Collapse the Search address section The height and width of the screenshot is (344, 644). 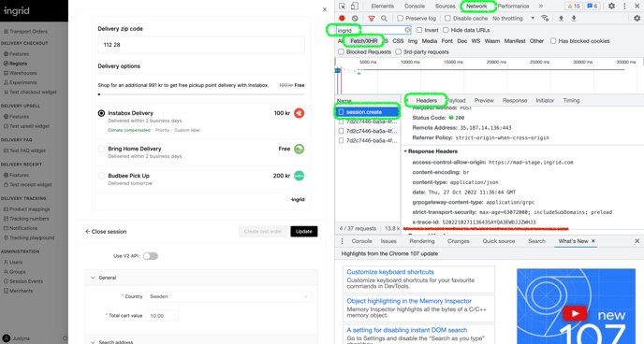click(93, 341)
